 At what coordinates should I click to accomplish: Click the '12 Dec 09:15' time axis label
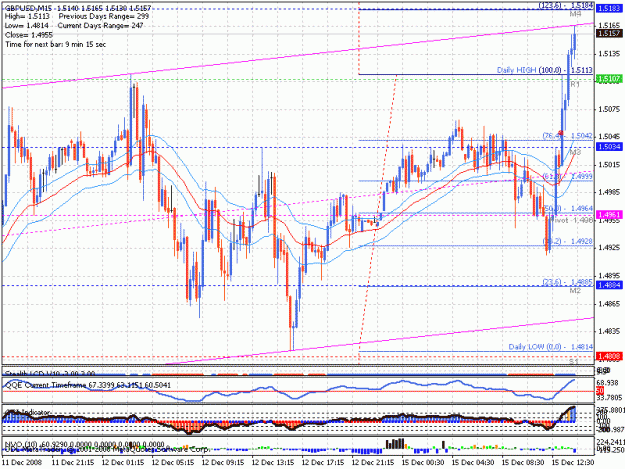[x=223, y=462]
